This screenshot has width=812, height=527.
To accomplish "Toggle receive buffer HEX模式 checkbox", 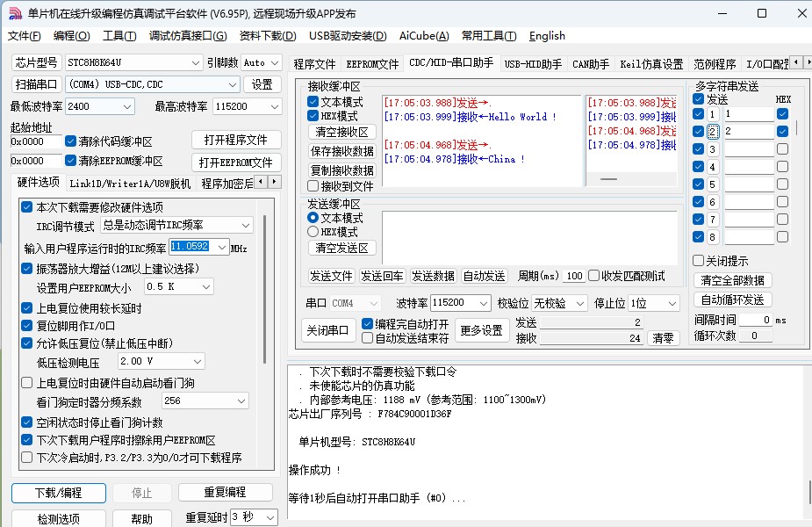I will [313, 116].
